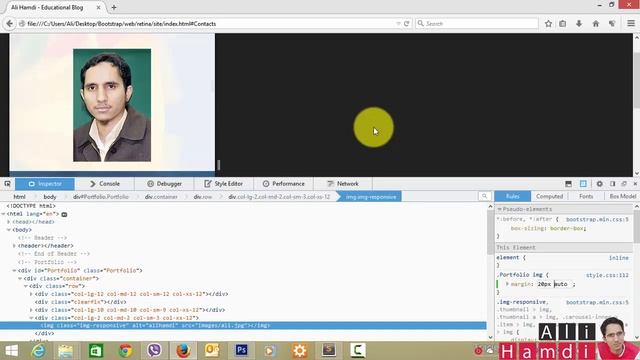This screenshot has height=360, width=640.
Task: Expand the head node
Action: [9, 222]
